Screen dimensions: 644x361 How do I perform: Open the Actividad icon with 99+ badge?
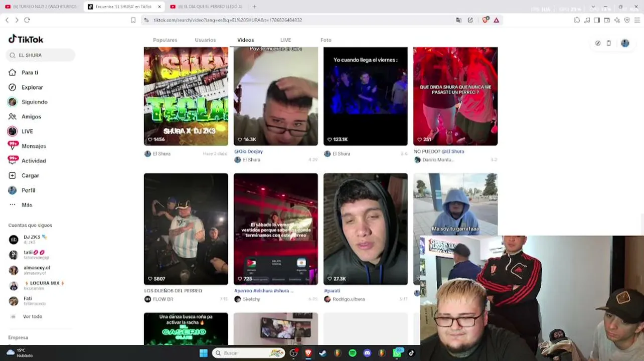(x=13, y=160)
